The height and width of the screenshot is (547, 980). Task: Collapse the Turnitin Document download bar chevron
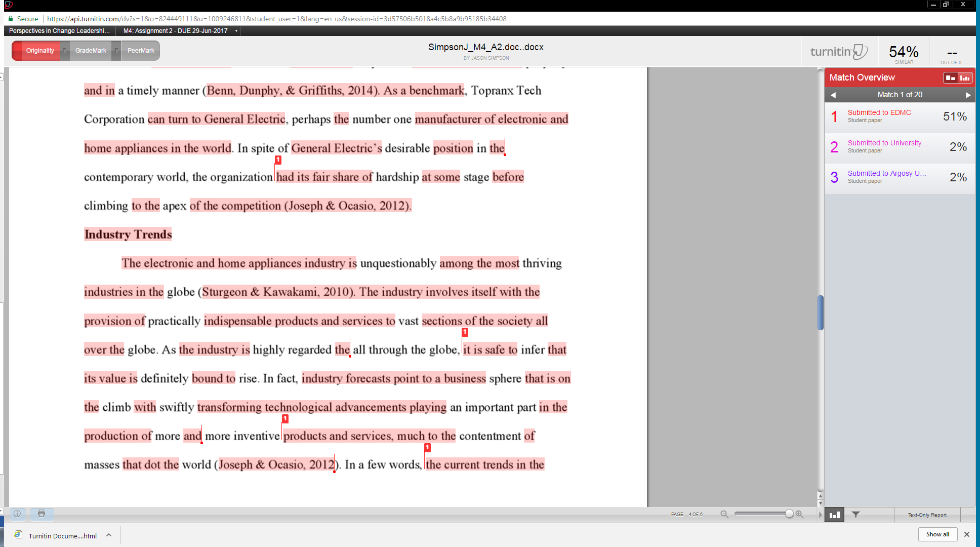(x=108, y=534)
